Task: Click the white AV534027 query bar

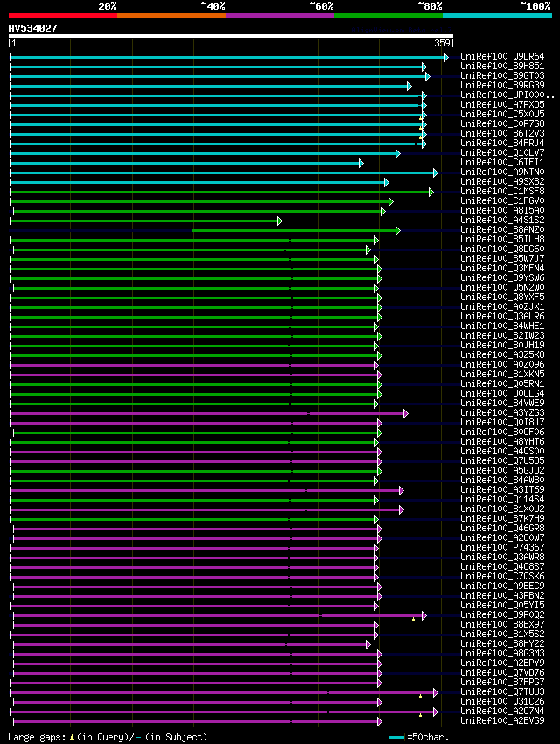Action: point(231,36)
